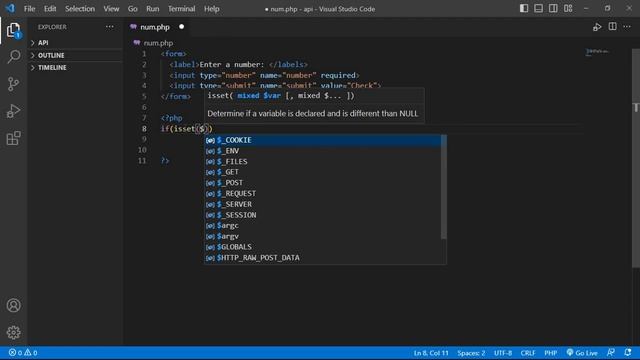The image size is (640, 360).
Task: Open the Selection menu
Action: click(x=80, y=9)
